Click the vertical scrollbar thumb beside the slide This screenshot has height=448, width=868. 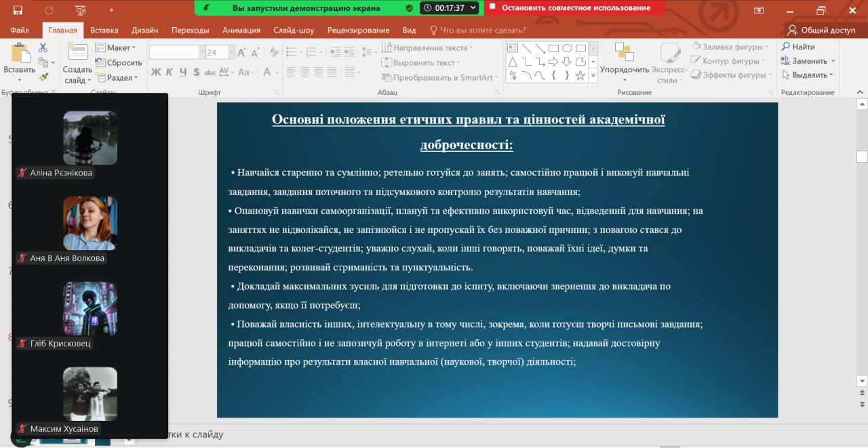tap(862, 157)
